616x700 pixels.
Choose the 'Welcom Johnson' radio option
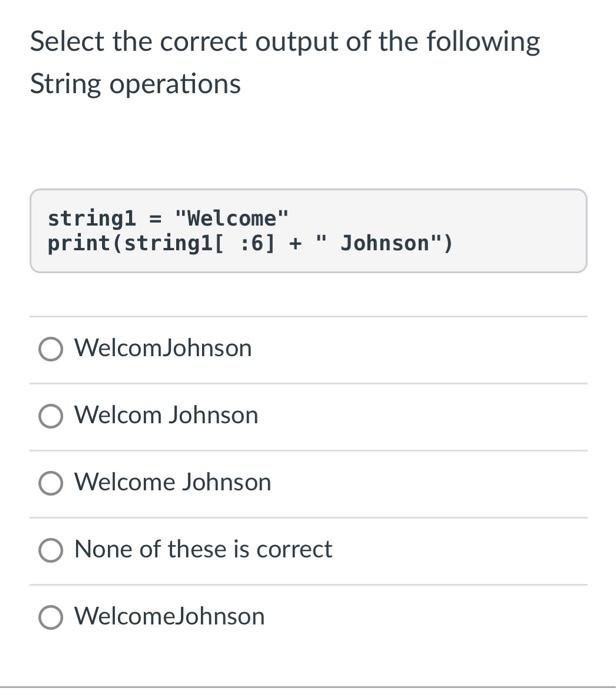50,416
